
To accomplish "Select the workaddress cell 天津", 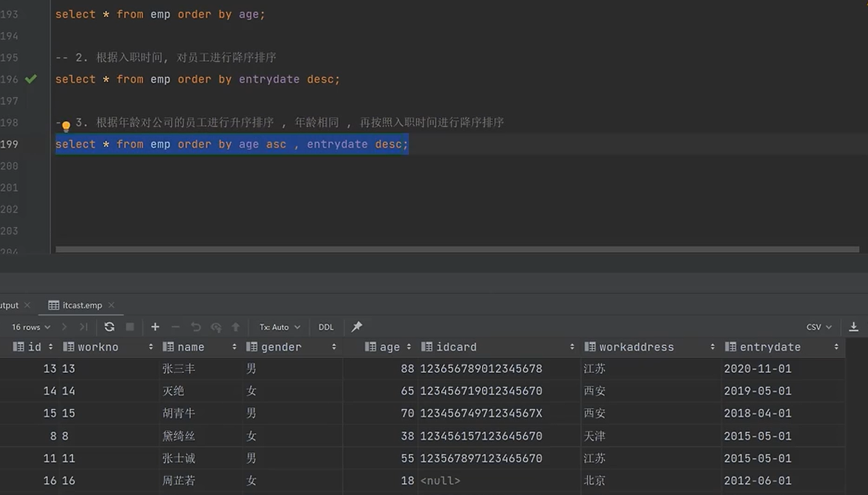I will click(x=651, y=436).
